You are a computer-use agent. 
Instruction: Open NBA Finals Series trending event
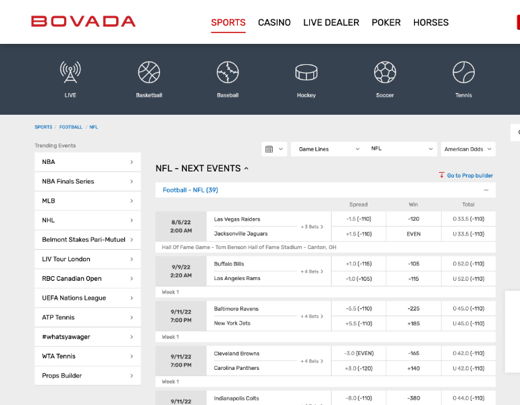click(x=88, y=181)
